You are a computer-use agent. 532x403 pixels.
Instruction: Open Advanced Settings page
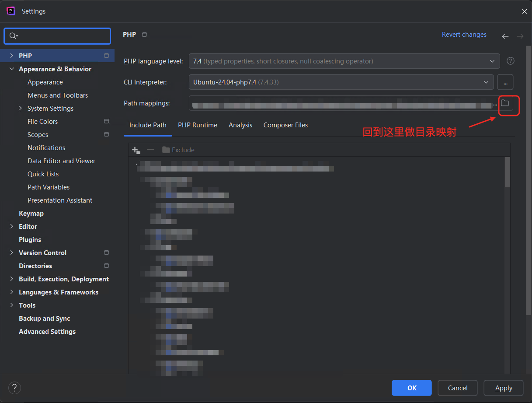tap(47, 331)
